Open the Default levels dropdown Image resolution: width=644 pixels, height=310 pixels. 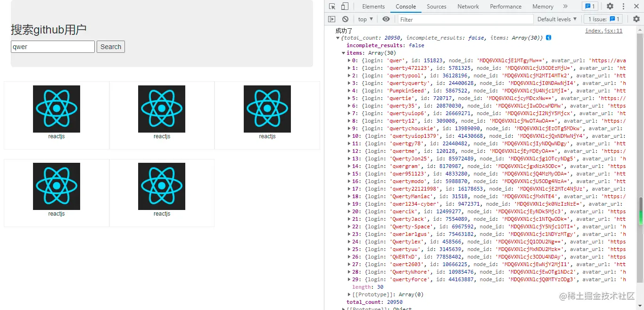click(x=557, y=19)
